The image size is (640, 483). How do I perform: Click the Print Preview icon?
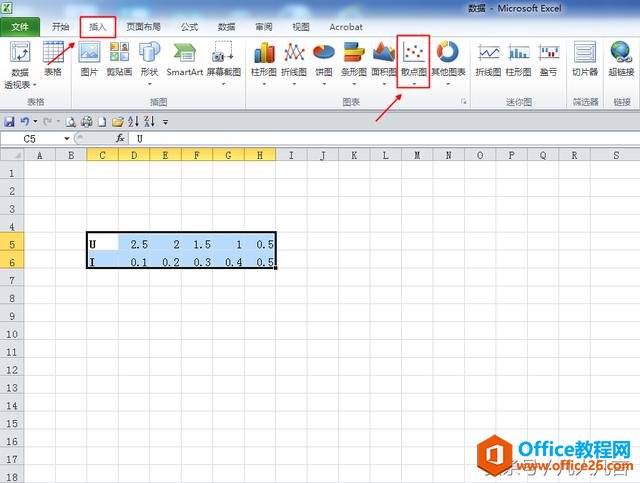(x=71, y=121)
